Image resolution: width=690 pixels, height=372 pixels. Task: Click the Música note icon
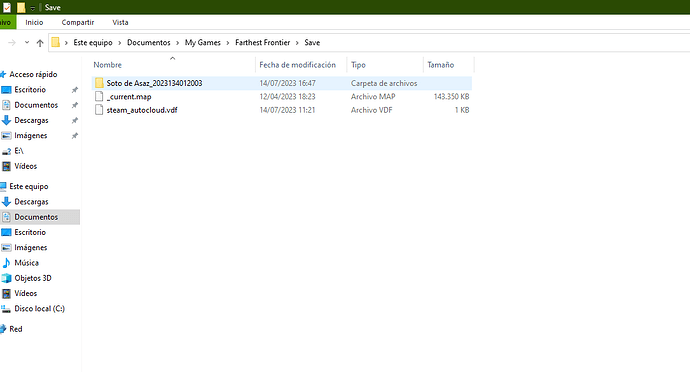point(6,263)
